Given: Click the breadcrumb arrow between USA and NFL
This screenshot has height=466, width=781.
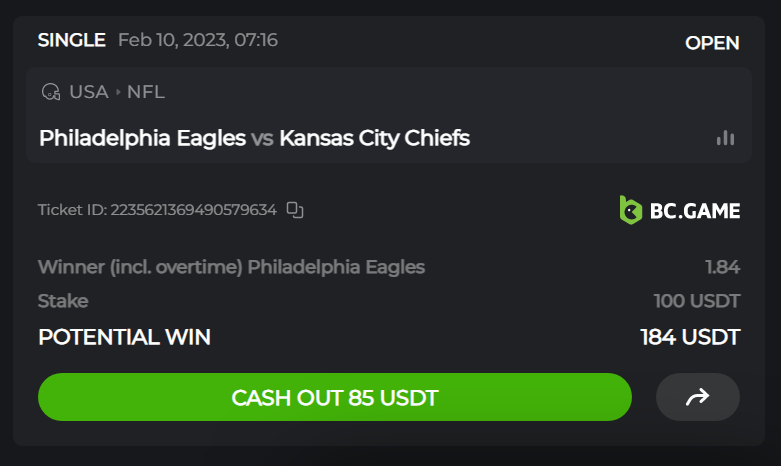Looking at the screenshot, I should [118, 92].
